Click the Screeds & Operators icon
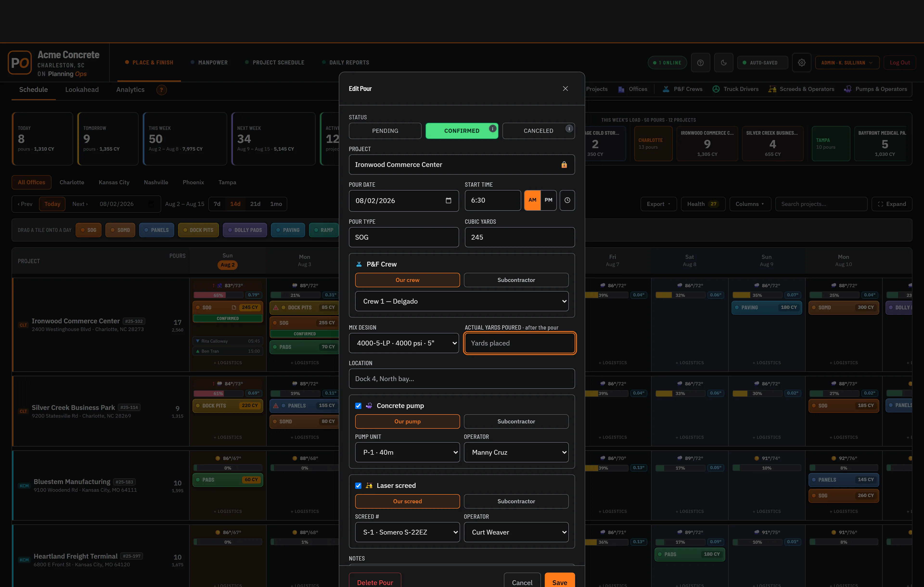This screenshot has width=924, height=587. [772, 89]
